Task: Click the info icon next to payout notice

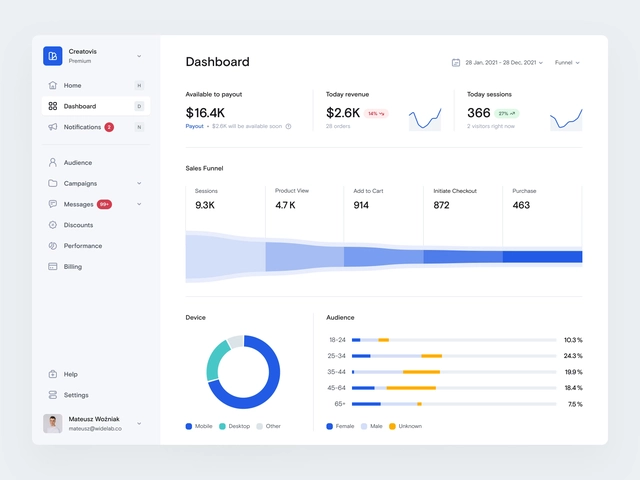Action: click(x=289, y=126)
